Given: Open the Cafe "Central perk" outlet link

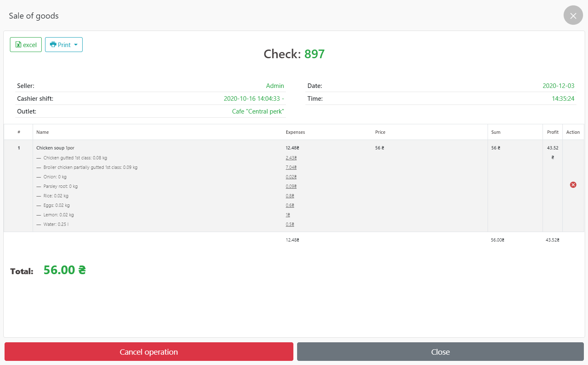Looking at the screenshot, I should [x=258, y=111].
